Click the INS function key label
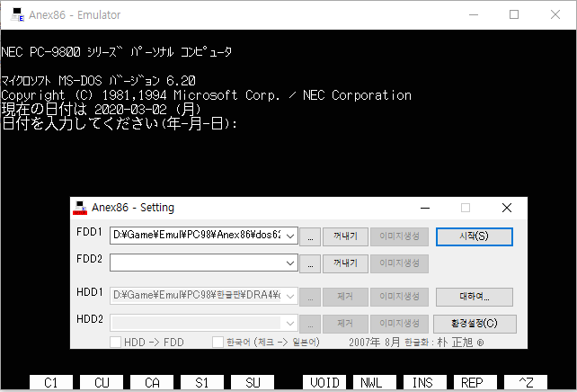 coord(425,382)
